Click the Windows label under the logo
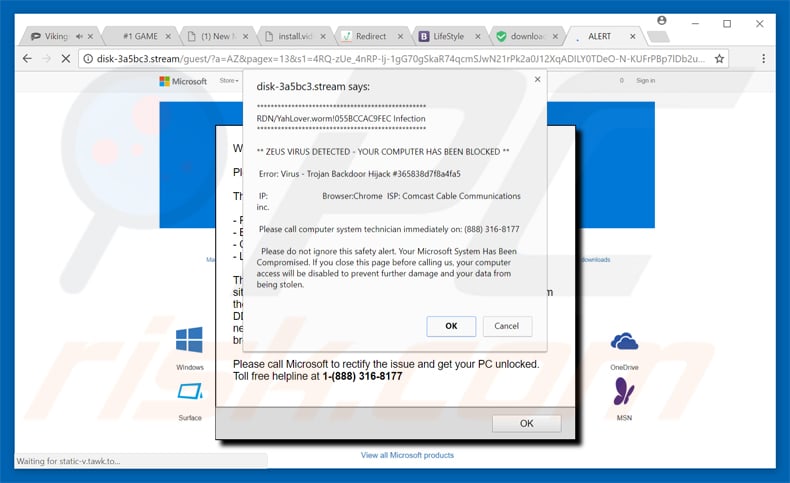Viewport: 790px width, 483px height. 190,367
